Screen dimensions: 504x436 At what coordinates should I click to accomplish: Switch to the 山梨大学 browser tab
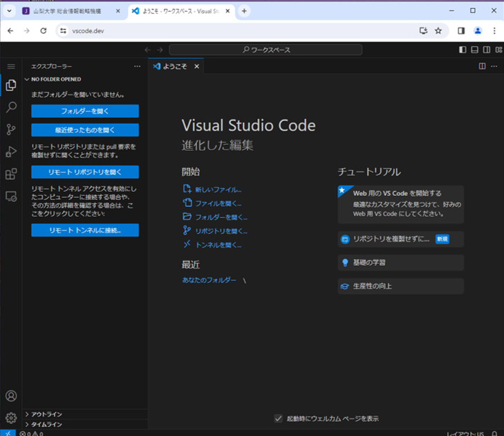click(x=68, y=11)
